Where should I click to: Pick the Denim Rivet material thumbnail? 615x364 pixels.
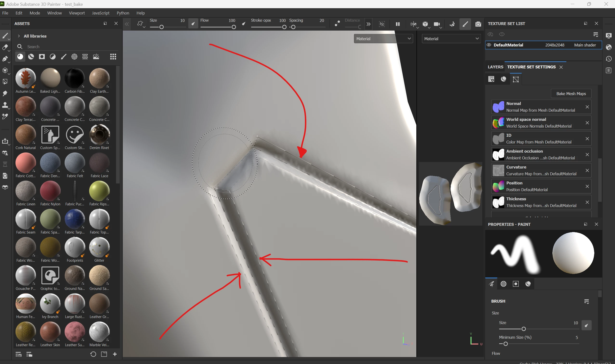[99, 135]
